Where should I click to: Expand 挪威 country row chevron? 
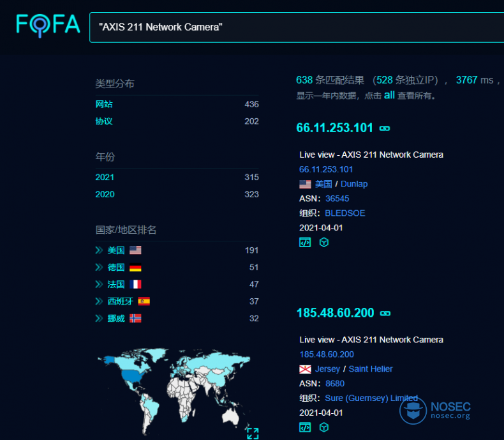pyautogui.click(x=99, y=319)
